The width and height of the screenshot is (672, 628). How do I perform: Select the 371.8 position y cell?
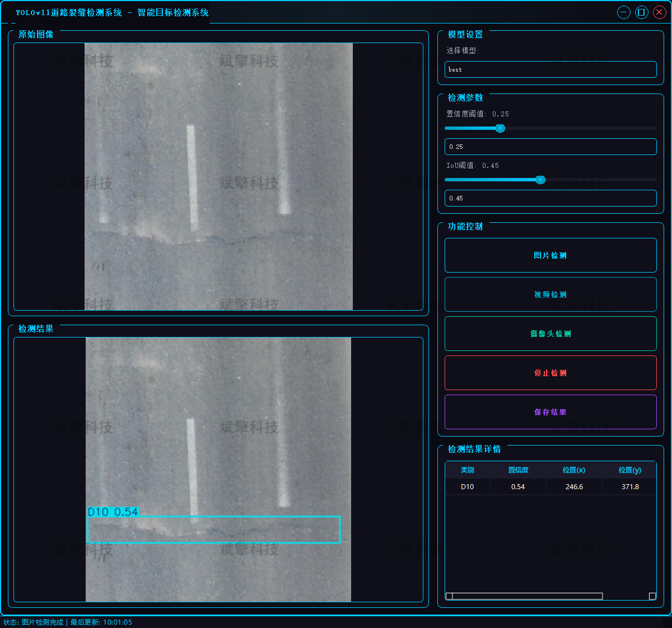pyautogui.click(x=629, y=487)
